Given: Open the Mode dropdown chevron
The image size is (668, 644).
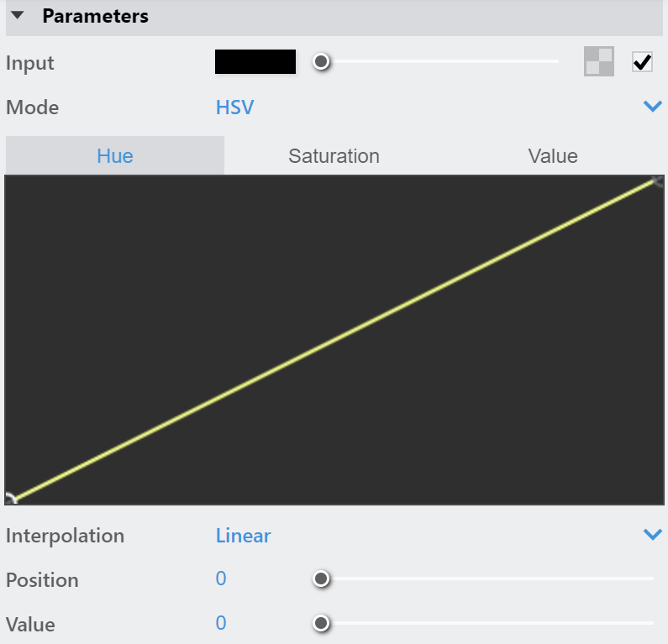Looking at the screenshot, I should click(653, 106).
